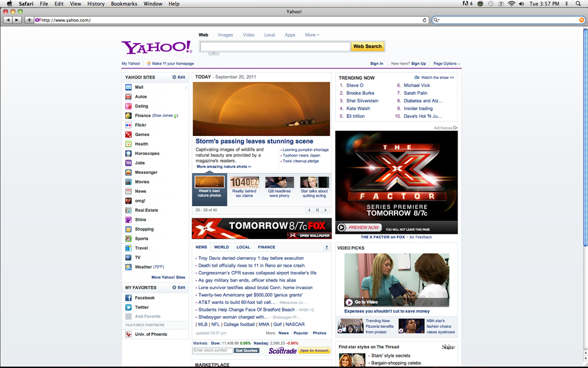Open the Mail icon in Yahoo! Sites
The height and width of the screenshot is (368, 588).
tap(128, 87)
